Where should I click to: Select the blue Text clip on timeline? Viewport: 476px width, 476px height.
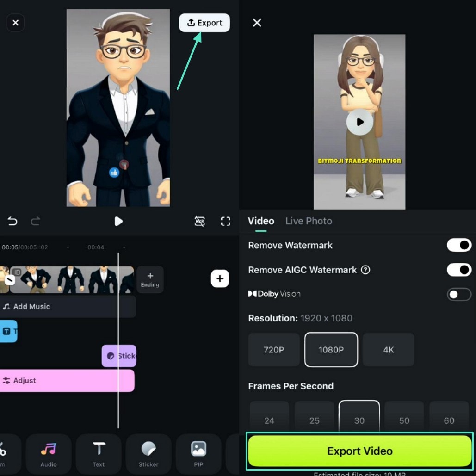[x=8, y=331]
